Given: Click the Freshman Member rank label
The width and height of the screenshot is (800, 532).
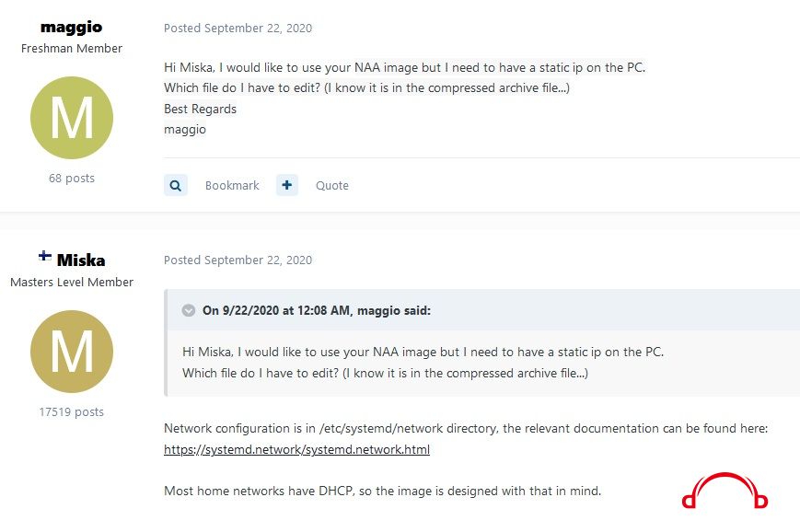Looking at the screenshot, I should (72, 49).
